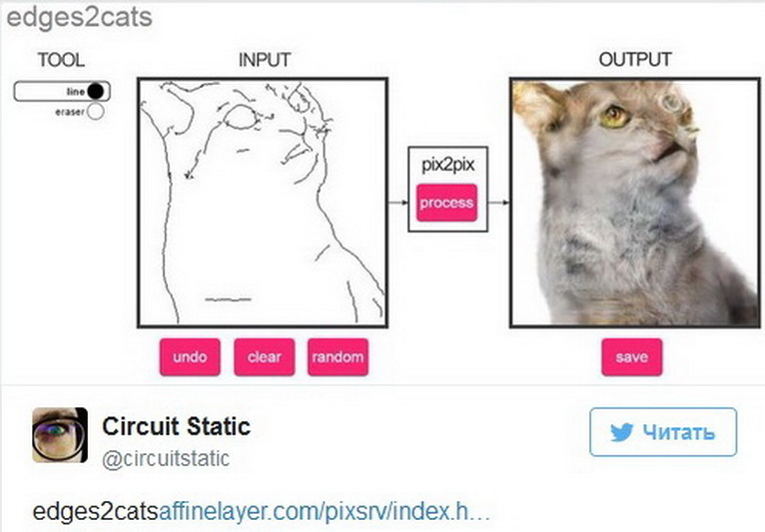Click the pix2pix label

coord(446,166)
